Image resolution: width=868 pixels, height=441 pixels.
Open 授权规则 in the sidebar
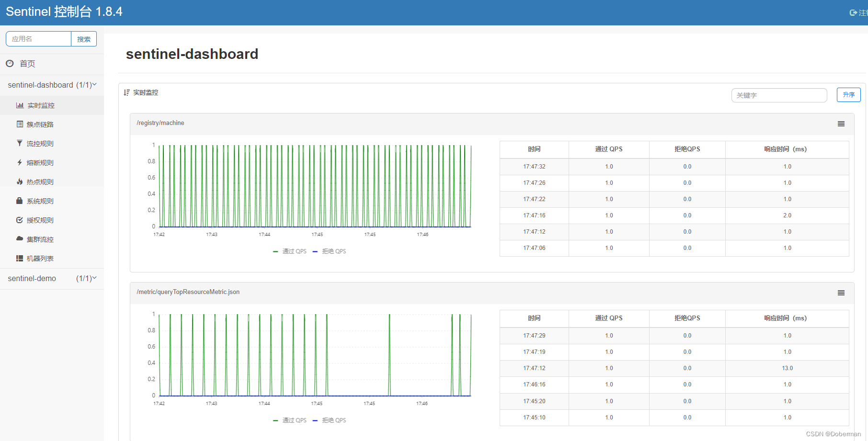click(x=52, y=220)
